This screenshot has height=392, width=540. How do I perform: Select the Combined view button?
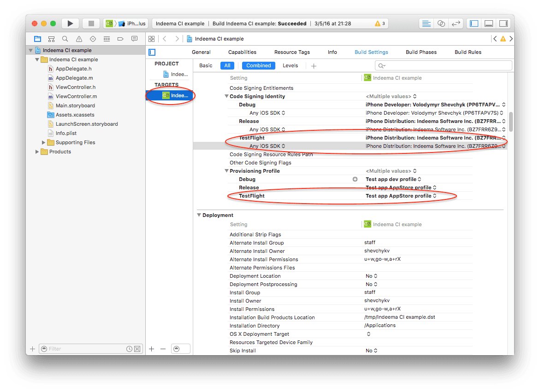pos(258,65)
